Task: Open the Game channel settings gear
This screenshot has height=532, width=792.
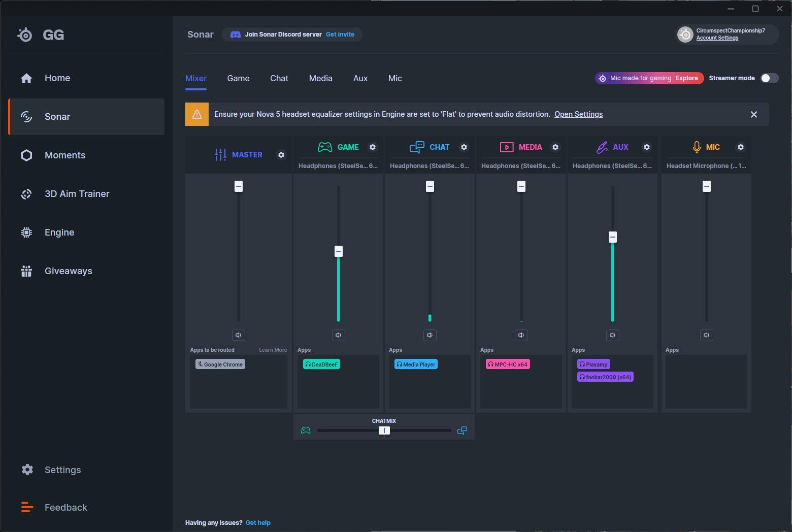Action: (x=373, y=147)
